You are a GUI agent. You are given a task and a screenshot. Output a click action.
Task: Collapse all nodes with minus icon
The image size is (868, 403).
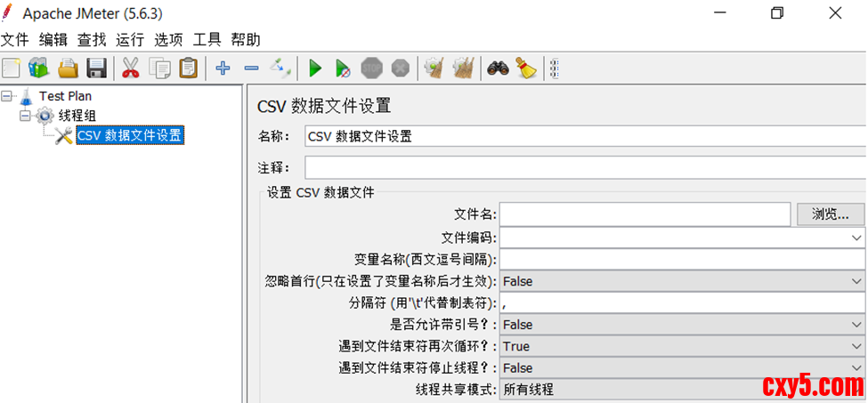pos(251,69)
